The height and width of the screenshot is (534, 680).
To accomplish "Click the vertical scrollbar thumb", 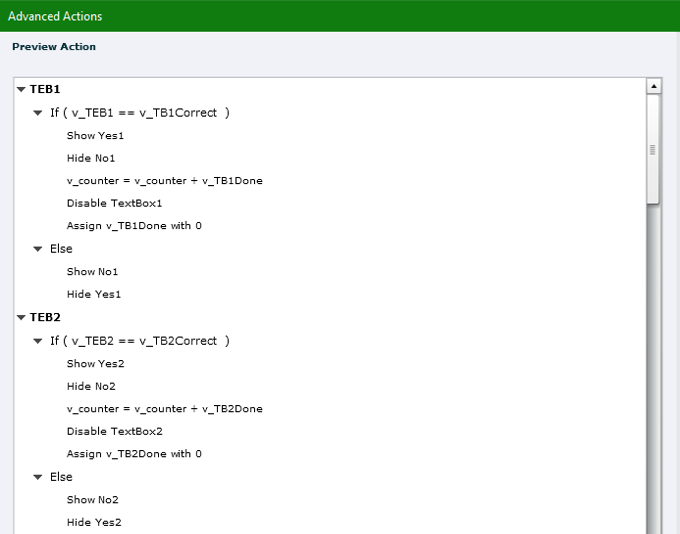I will (653, 149).
